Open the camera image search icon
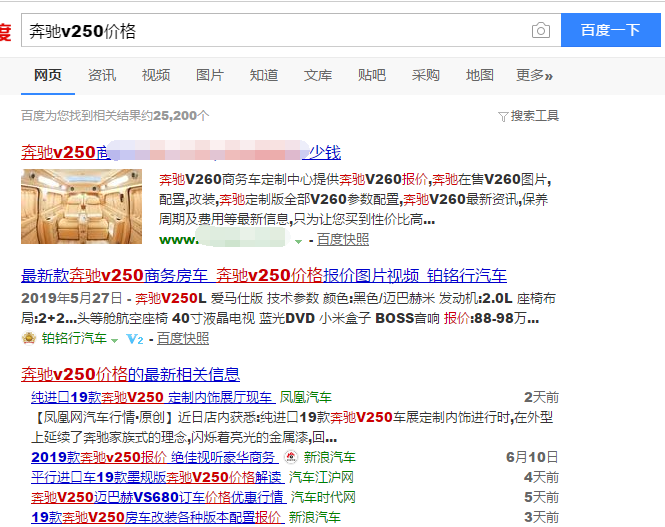Image resolution: width=665 pixels, height=527 pixels. point(541,31)
